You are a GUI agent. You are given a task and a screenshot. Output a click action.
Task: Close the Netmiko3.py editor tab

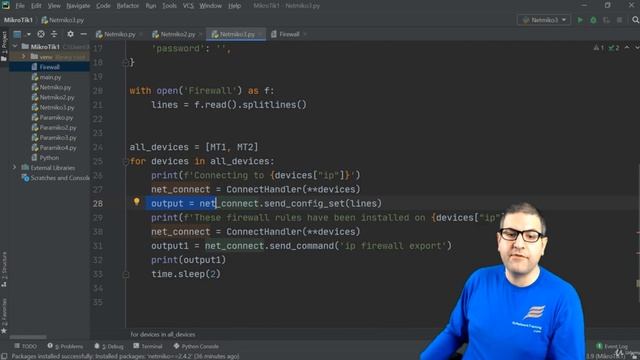click(260, 34)
